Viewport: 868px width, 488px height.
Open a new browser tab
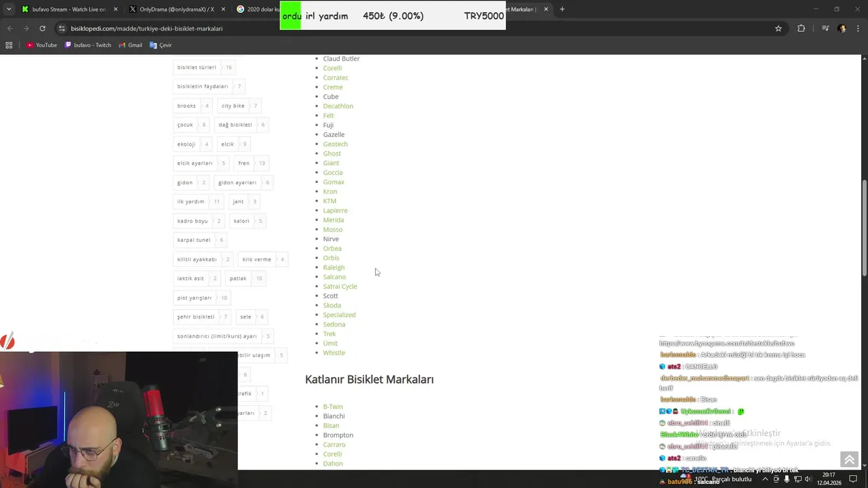[x=562, y=9]
